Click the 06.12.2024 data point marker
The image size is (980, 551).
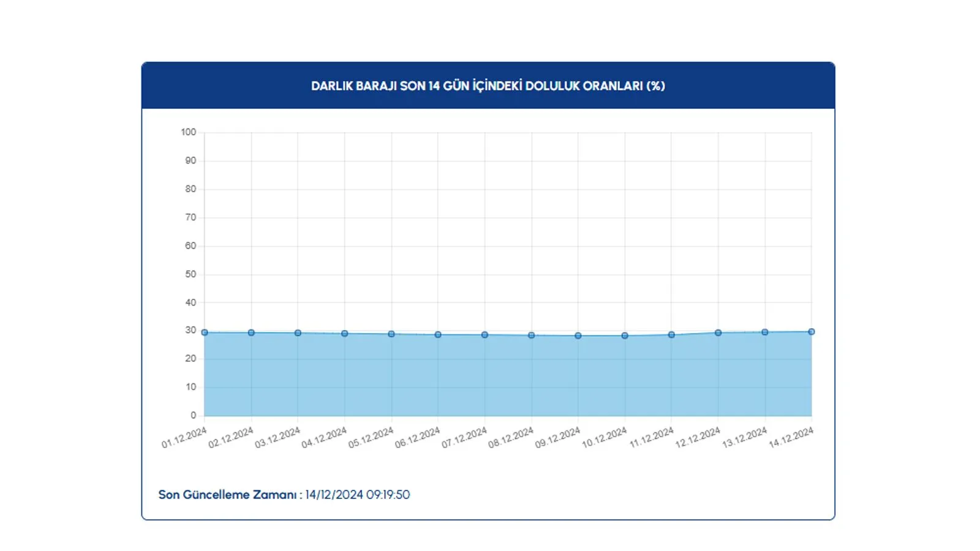(x=438, y=335)
